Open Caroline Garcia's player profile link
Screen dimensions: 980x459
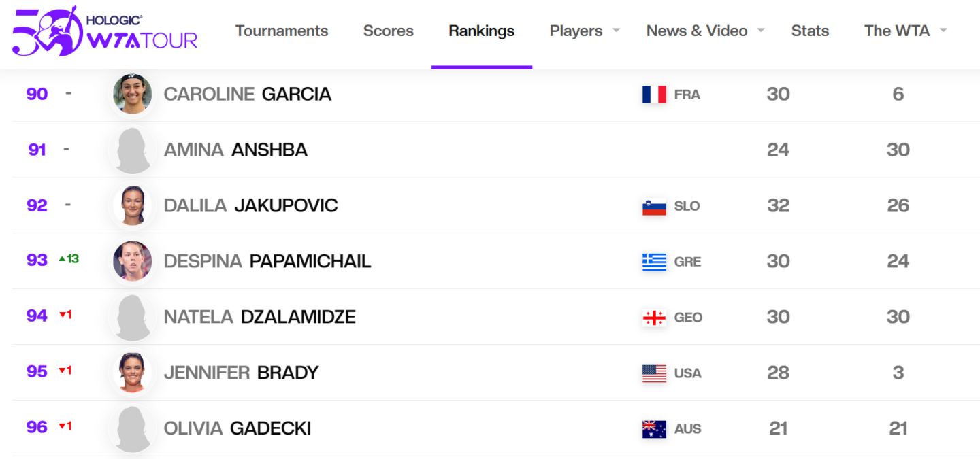pos(248,94)
